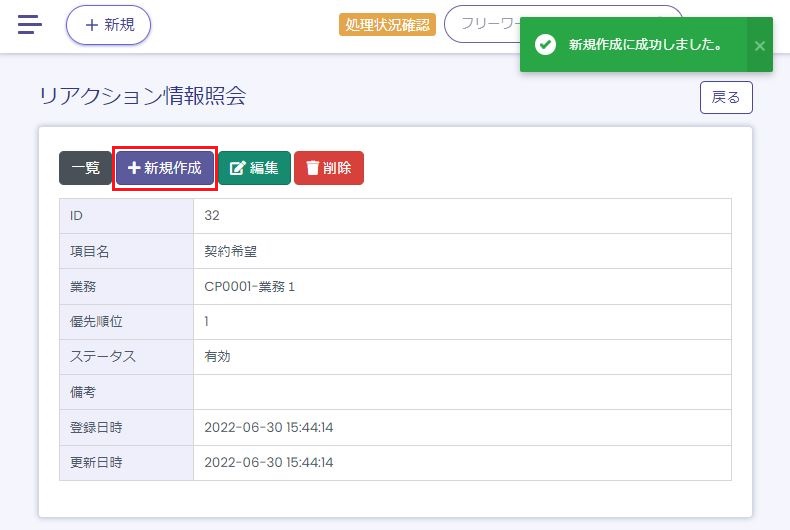Screen dimensions: 790x530
Task: Click the ステータス value 有効
Action: point(217,357)
